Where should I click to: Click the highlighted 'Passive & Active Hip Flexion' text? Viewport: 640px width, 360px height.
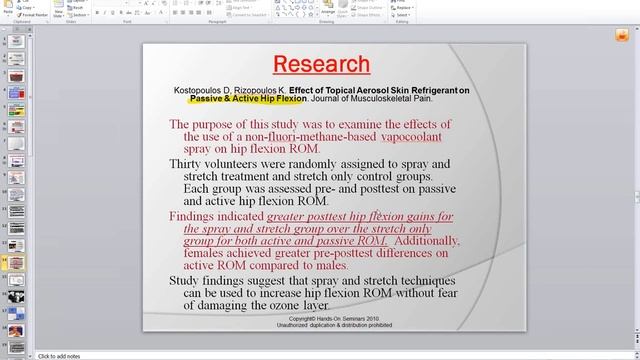[x=248, y=98]
